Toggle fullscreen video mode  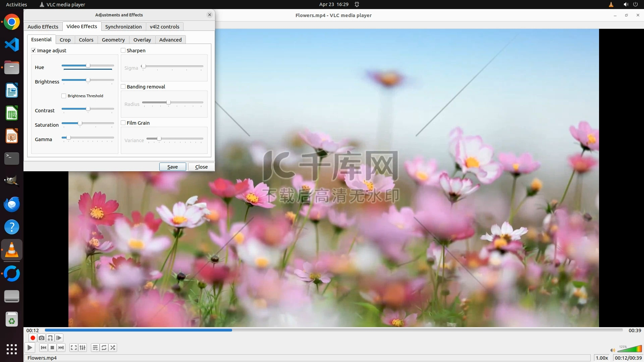pos(74,348)
